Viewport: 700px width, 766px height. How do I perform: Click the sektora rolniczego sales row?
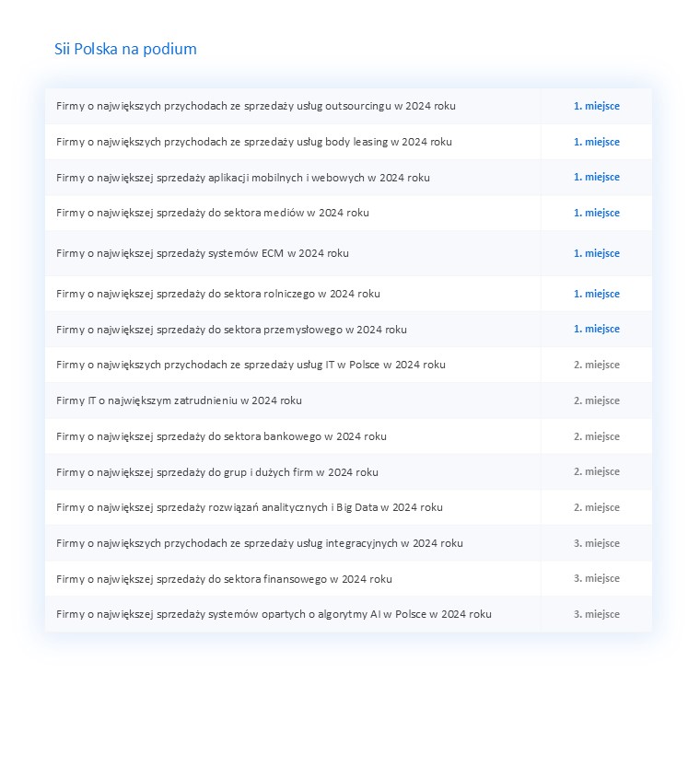click(x=348, y=294)
